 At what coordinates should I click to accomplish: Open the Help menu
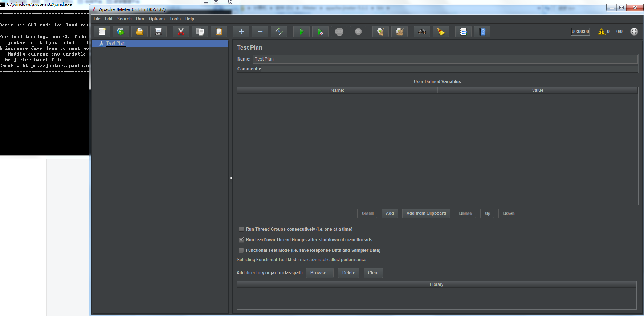(x=189, y=19)
